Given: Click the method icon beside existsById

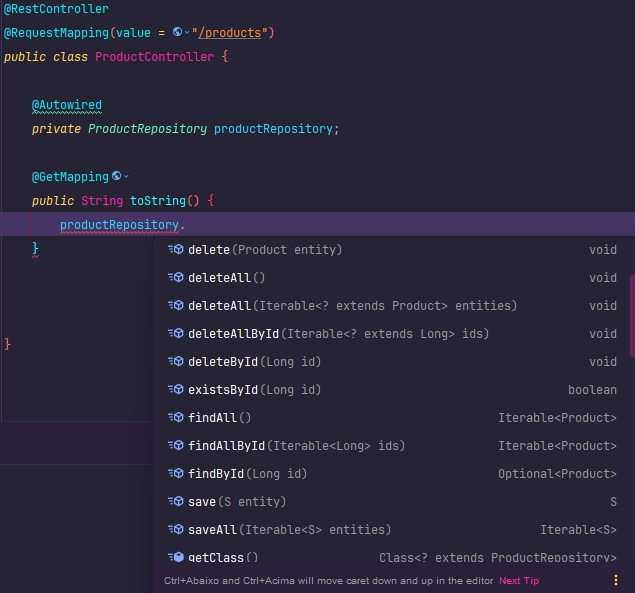Looking at the screenshot, I should pos(176,390).
